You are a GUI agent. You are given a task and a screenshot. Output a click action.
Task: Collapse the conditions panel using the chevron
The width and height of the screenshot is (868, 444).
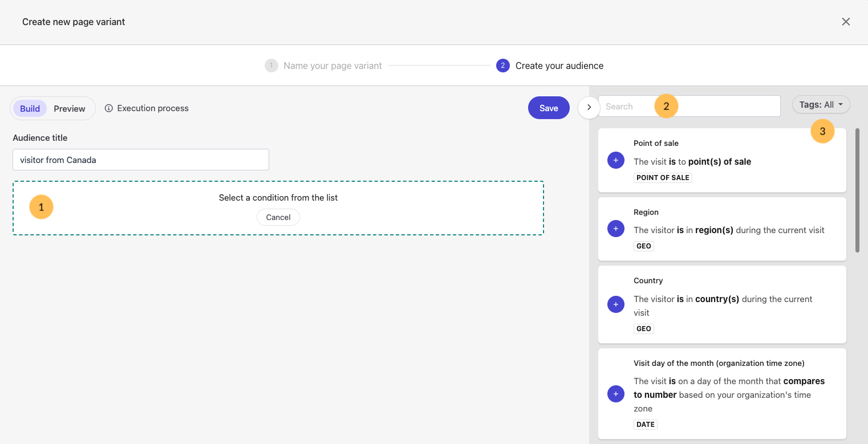[x=588, y=107]
